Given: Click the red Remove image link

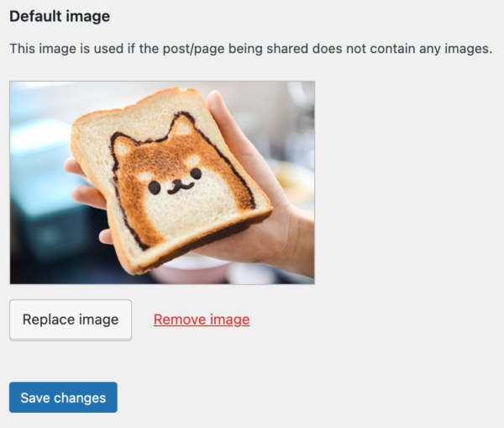Looking at the screenshot, I should click(x=202, y=320).
